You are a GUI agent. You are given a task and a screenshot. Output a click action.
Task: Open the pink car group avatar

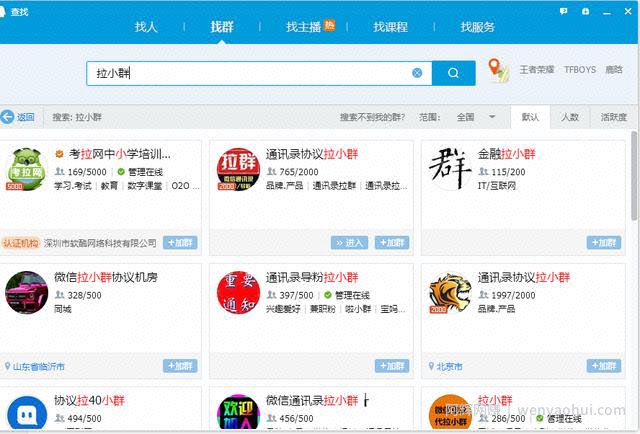pyautogui.click(x=26, y=293)
